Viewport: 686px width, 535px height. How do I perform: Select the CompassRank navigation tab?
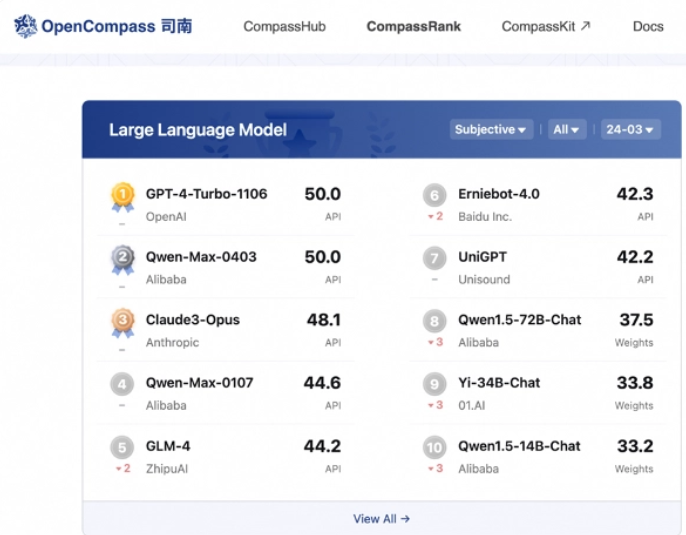point(413,26)
